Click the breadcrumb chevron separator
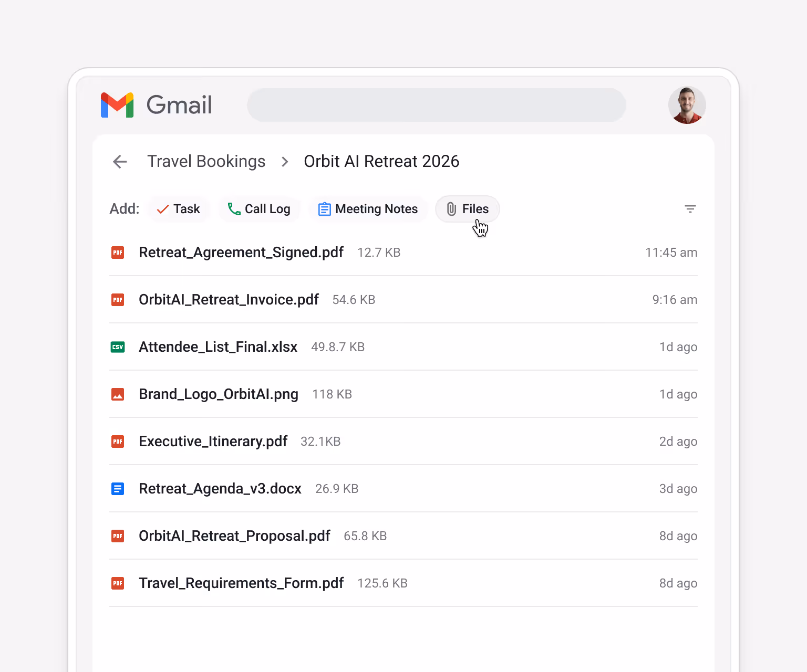The width and height of the screenshot is (807, 672). pos(285,162)
